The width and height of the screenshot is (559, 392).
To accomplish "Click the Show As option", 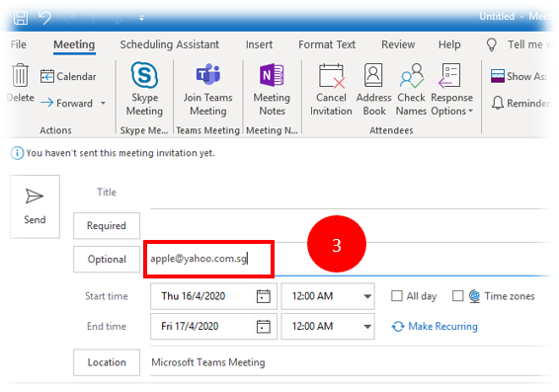I will click(x=519, y=76).
